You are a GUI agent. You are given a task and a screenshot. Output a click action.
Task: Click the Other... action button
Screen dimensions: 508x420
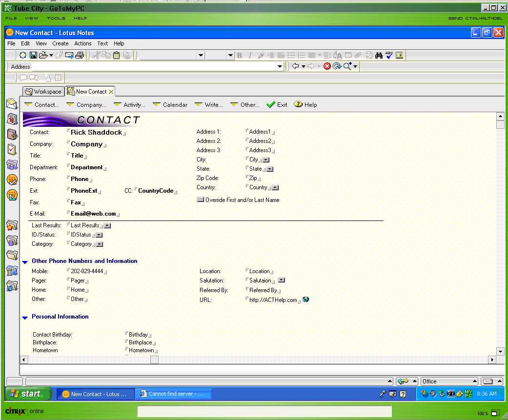pos(245,104)
